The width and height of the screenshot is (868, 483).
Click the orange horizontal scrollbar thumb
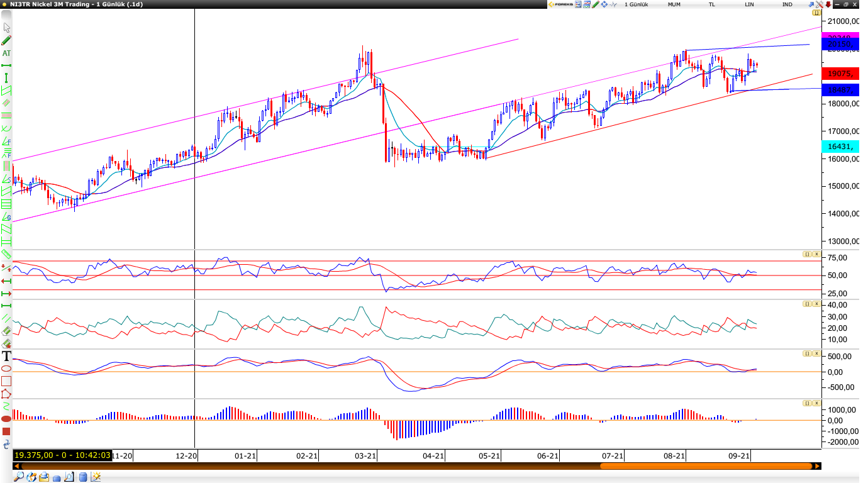point(706,466)
